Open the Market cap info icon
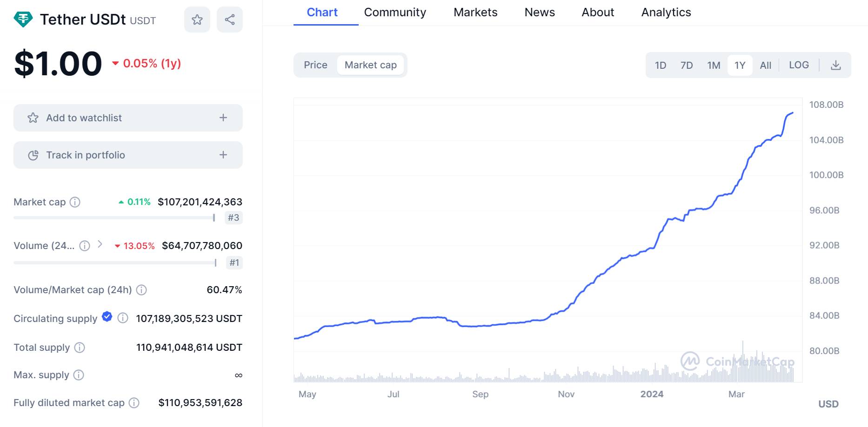Screen dimensions: 868x427 (75, 202)
